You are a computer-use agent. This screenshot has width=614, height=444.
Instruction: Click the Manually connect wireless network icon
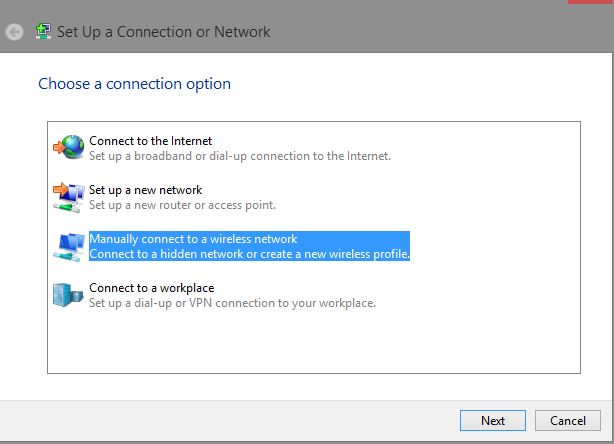[69, 246]
